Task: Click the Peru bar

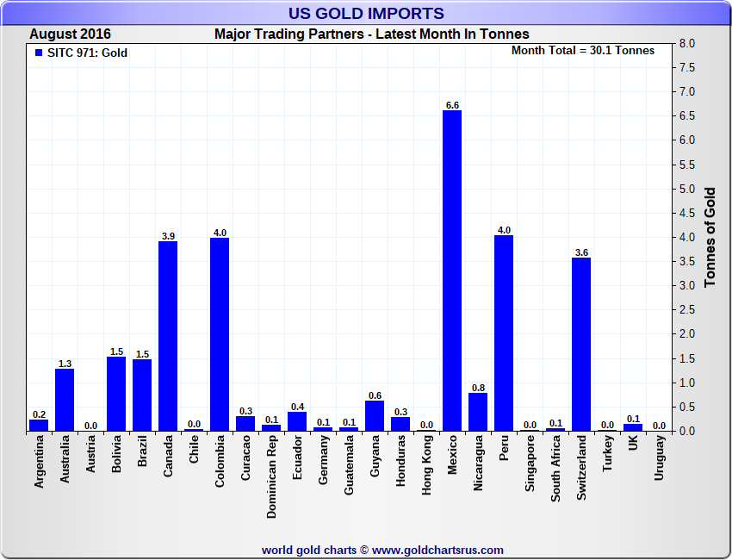Action: 504,333
